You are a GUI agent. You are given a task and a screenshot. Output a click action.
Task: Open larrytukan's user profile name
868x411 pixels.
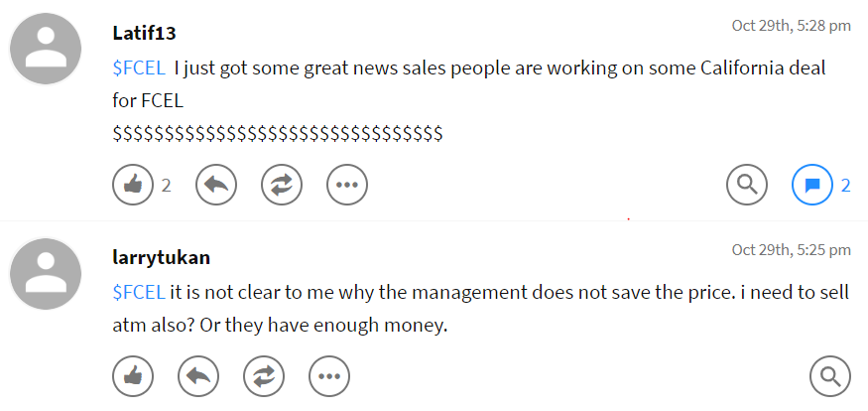[x=161, y=257]
